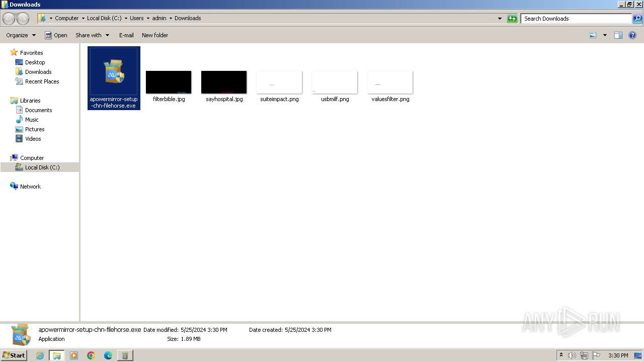Open Help via question mark icon
The image size is (644, 362).
click(x=632, y=35)
